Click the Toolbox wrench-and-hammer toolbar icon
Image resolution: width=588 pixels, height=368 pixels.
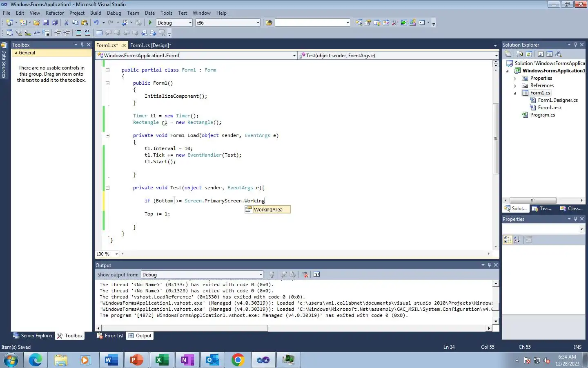[395, 23]
